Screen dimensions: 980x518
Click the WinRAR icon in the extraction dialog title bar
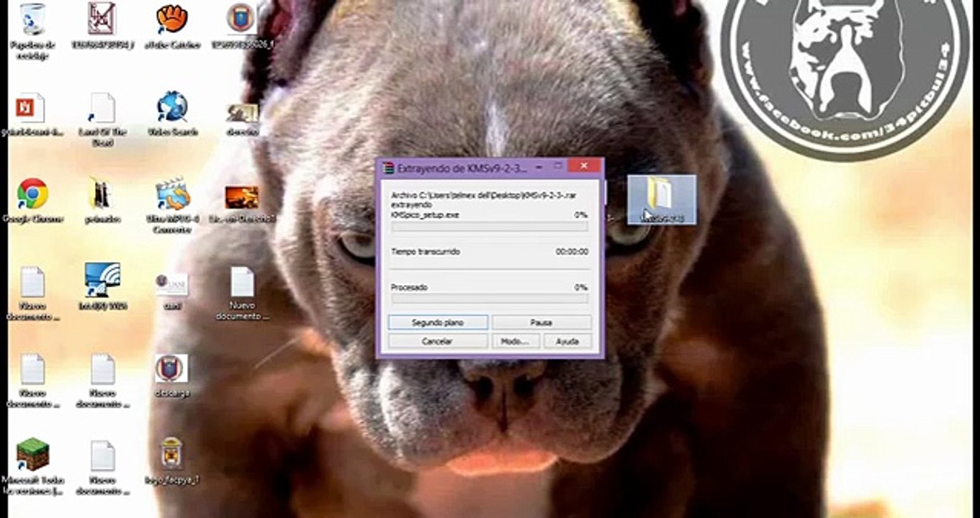point(389,168)
